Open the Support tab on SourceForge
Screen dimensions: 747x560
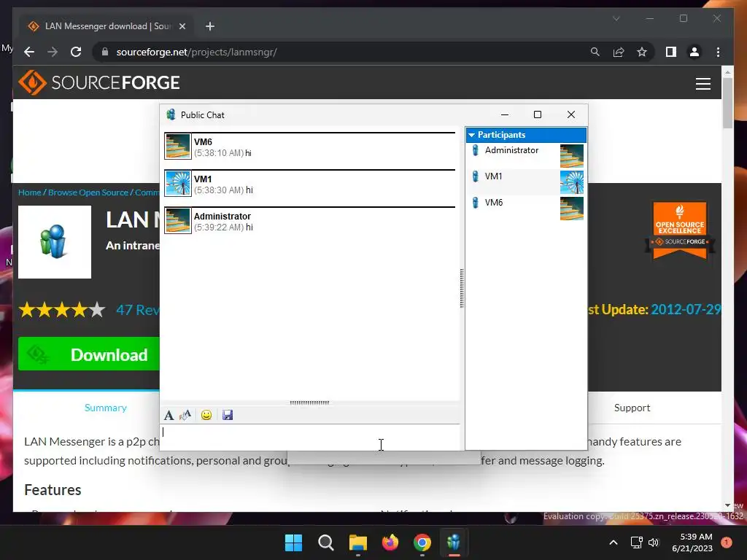point(632,408)
